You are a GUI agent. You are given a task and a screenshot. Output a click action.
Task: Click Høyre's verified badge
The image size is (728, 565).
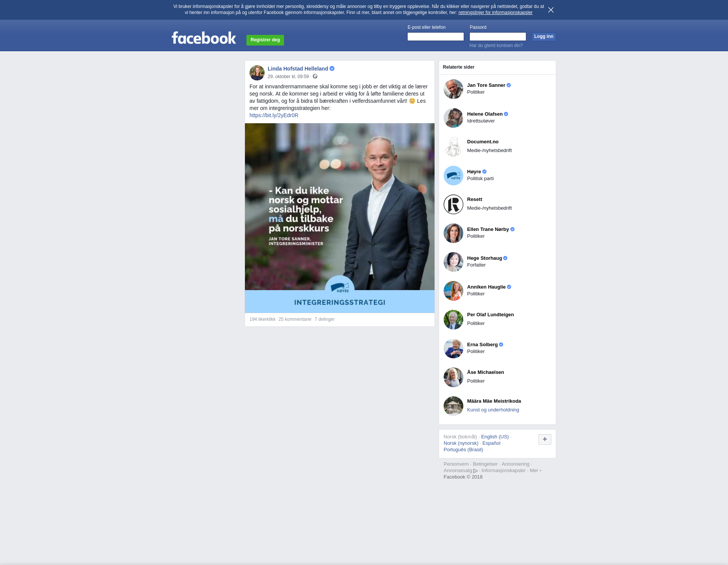485,172
